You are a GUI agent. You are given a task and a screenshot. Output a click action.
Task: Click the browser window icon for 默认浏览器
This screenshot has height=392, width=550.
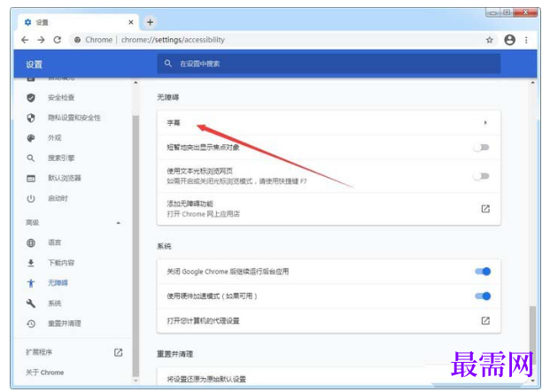tap(31, 179)
